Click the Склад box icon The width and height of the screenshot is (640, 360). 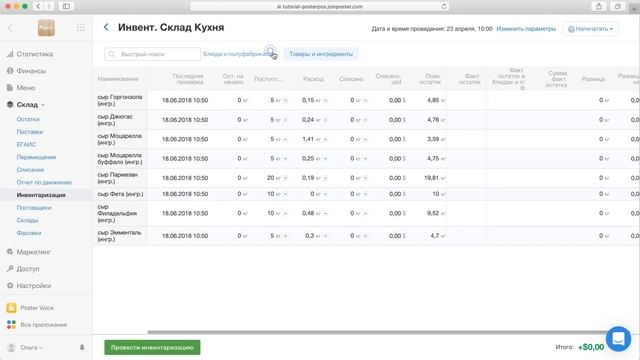pos(10,104)
